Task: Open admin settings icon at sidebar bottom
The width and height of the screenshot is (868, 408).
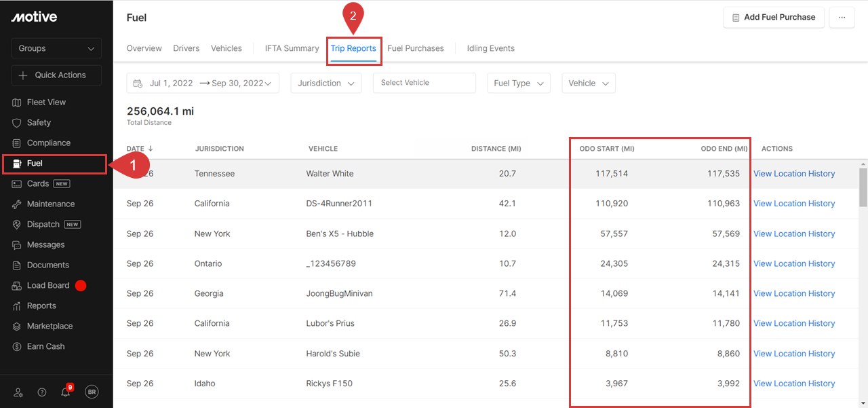Action: click(19, 392)
